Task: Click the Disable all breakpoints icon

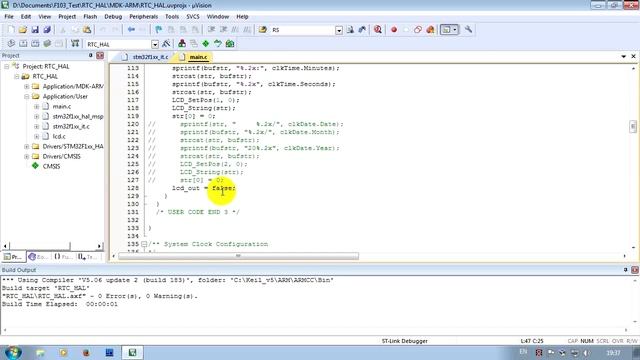Action: [x=418, y=29]
